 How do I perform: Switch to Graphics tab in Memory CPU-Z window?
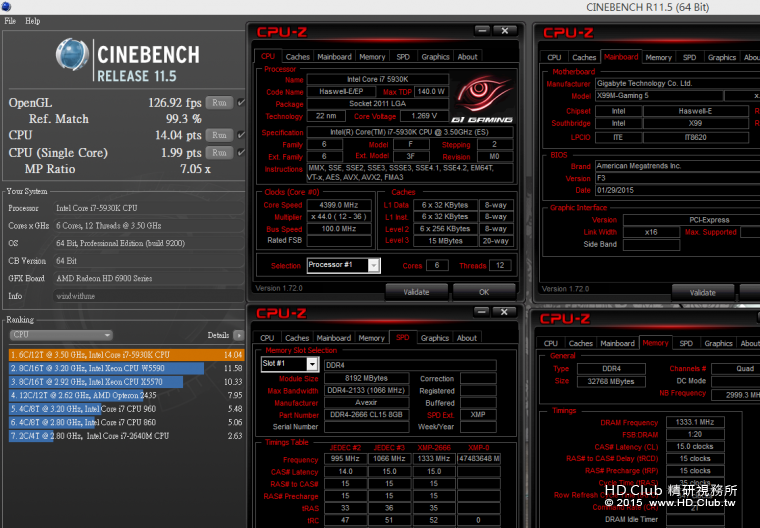pyautogui.click(x=718, y=343)
